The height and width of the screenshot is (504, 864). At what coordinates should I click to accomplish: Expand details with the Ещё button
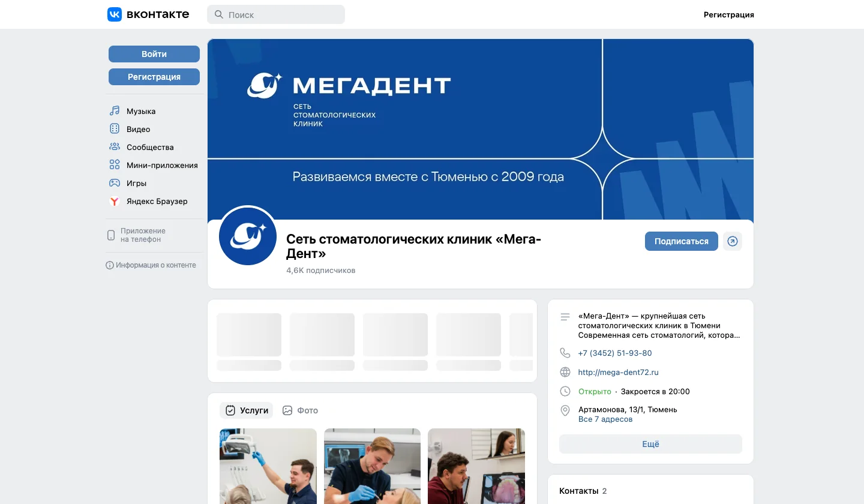(x=650, y=444)
